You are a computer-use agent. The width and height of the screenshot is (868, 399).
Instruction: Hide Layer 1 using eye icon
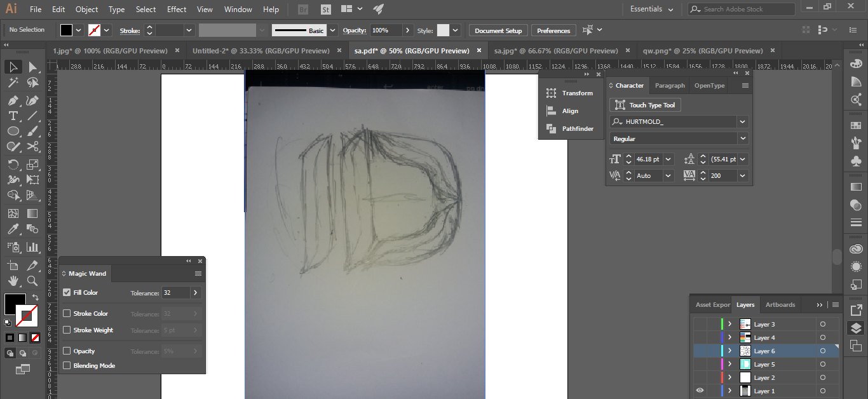[700, 391]
